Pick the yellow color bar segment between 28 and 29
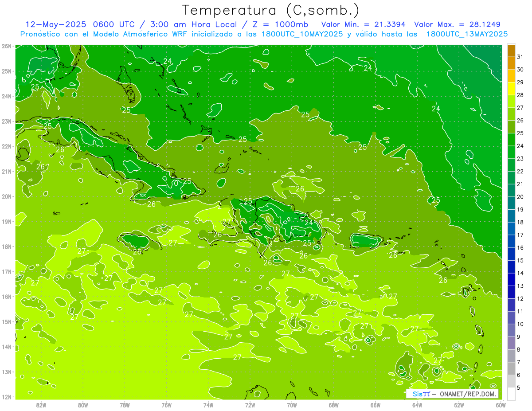This screenshot has height=411, width=532. 512,89
